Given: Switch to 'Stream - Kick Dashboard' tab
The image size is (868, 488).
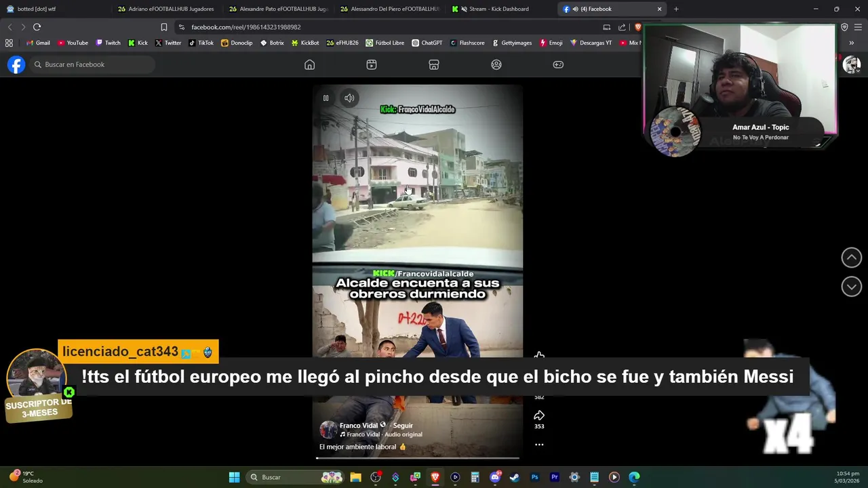Looking at the screenshot, I should pyautogui.click(x=500, y=9).
